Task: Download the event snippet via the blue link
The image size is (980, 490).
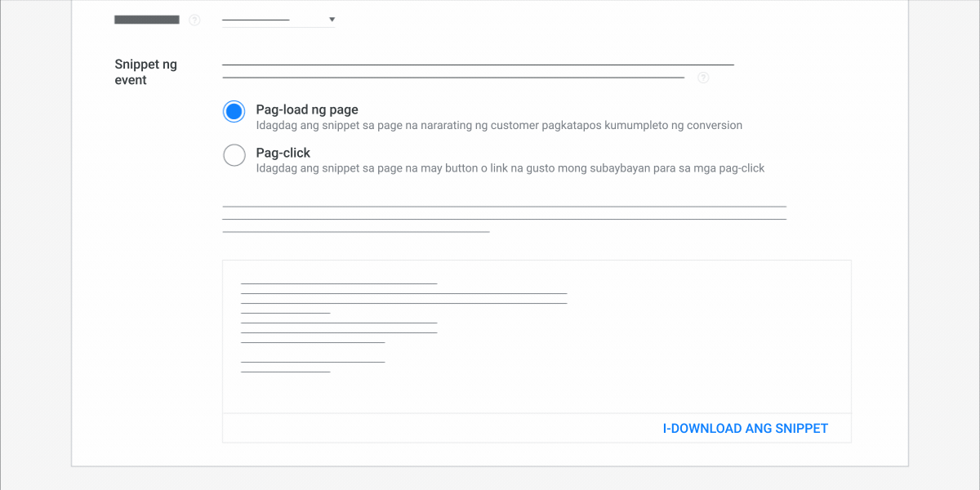Action: click(x=745, y=427)
